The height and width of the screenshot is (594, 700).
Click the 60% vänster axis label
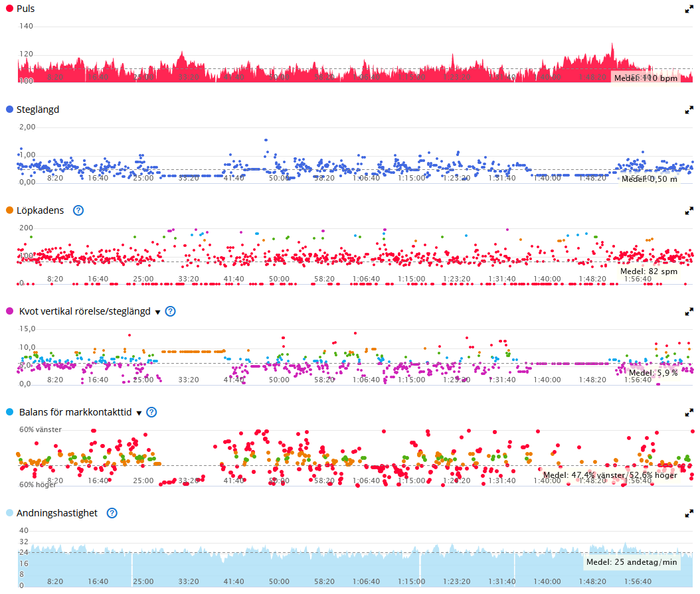[40, 430]
